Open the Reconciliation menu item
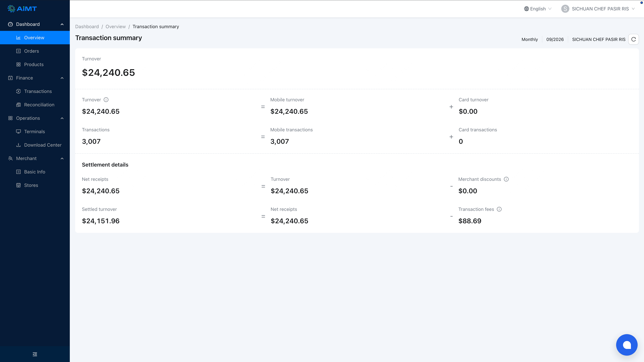 click(x=35, y=105)
